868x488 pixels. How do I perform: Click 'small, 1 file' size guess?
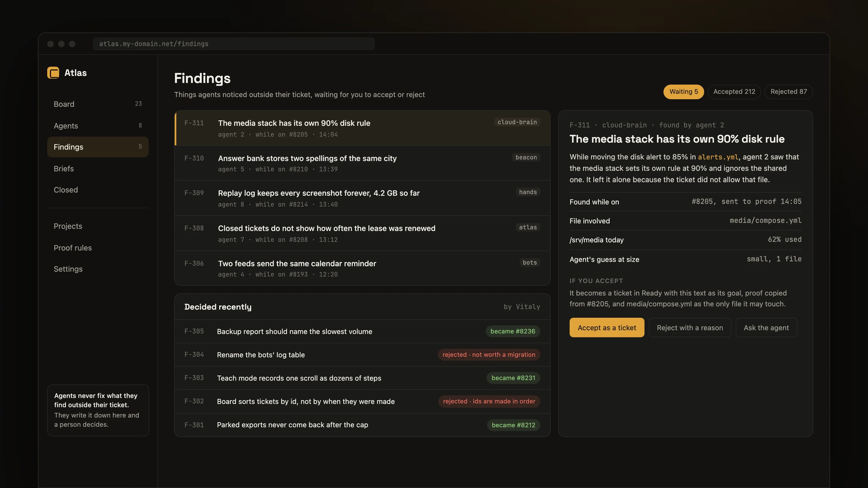pyautogui.click(x=774, y=259)
